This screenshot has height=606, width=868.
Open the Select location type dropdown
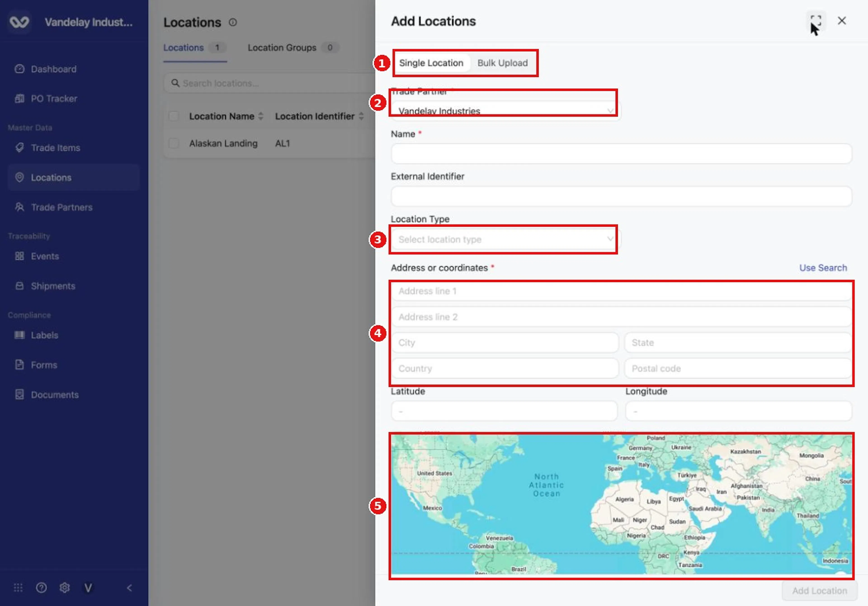click(506, 240)
